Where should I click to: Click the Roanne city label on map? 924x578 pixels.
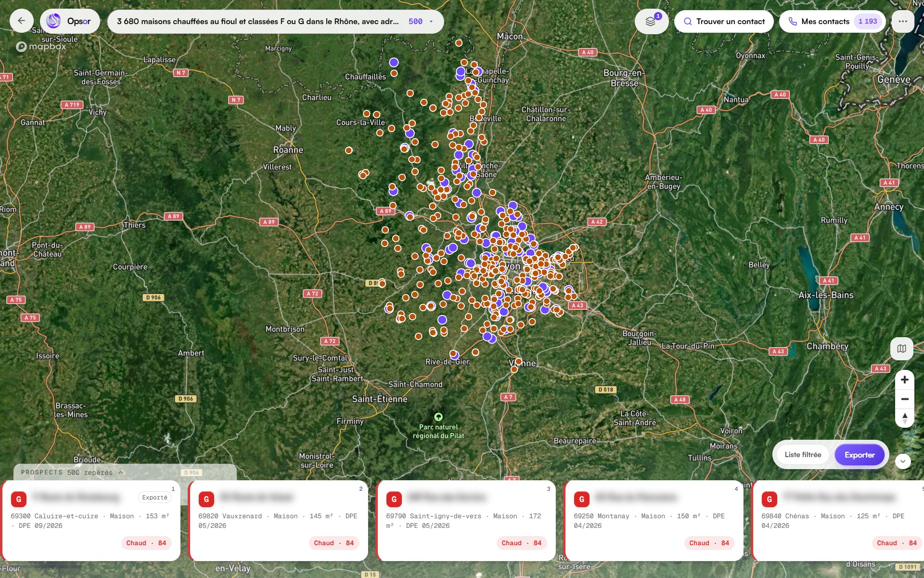[288, 150]
